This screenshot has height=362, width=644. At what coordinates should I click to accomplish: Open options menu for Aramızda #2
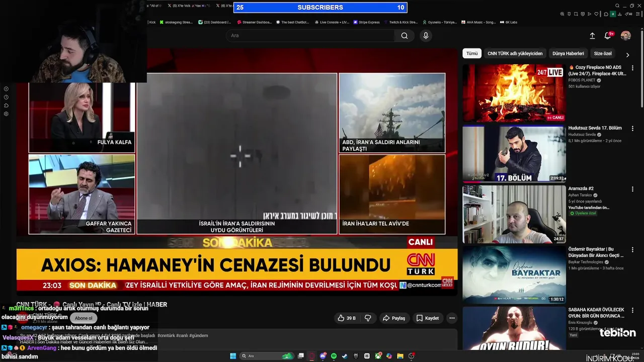[x=632, y=189]
